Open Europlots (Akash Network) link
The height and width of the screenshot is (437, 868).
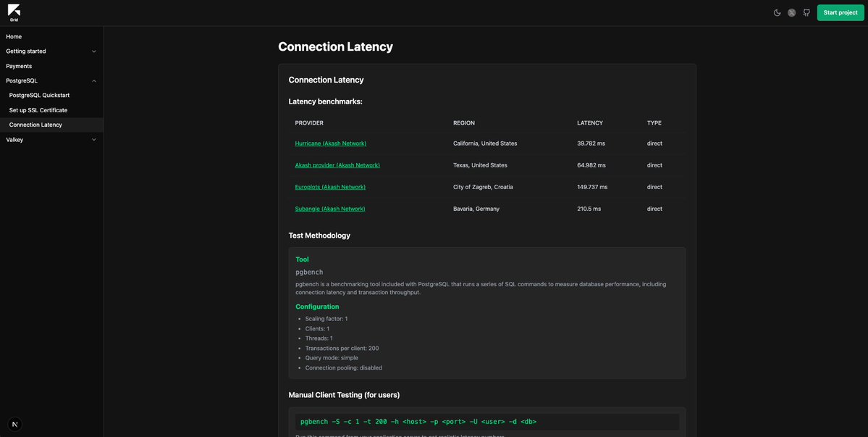(330, 187)
